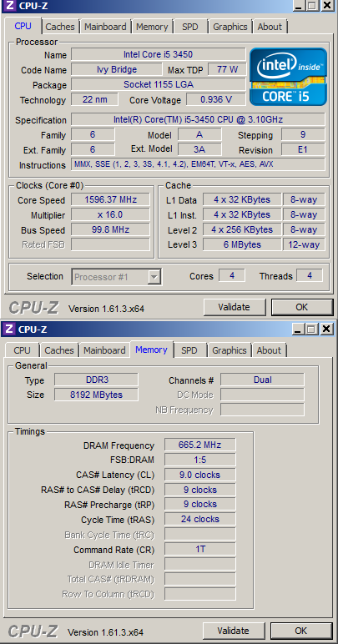Close the top CPU-Z window
Screen dimensions: 338x644
(327, 5)
